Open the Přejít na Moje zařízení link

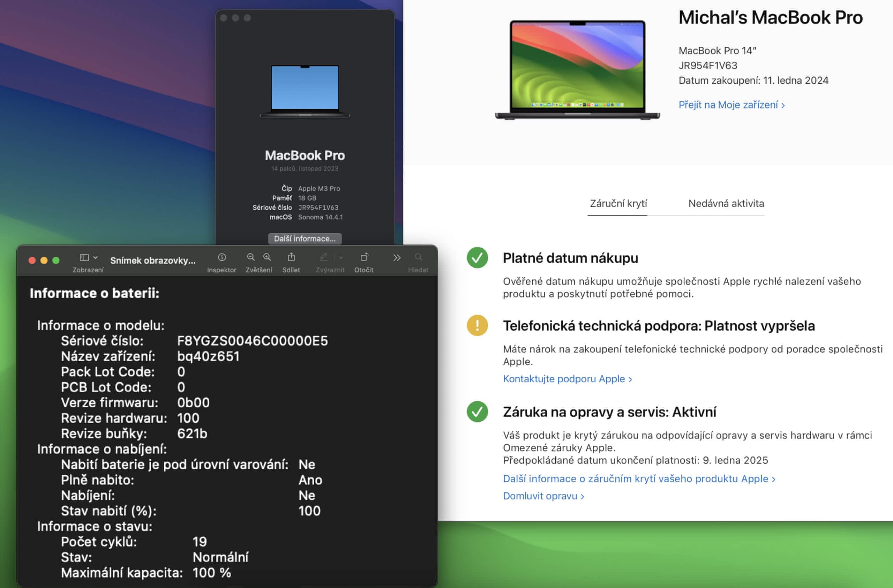(x=731, y=105)
